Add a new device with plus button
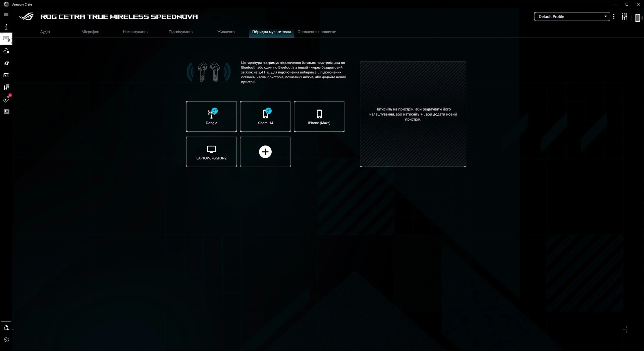 pyautogui.click(x=265, y=152)
